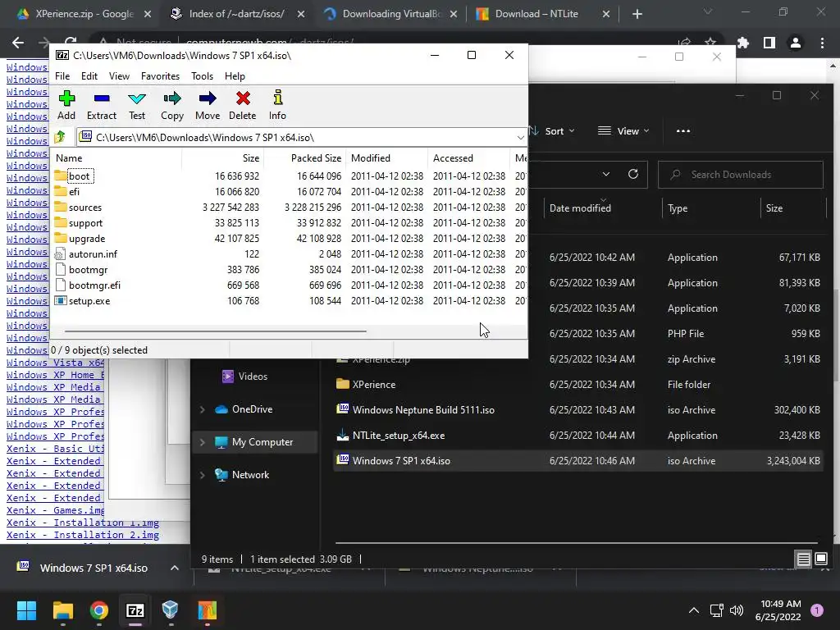This screenshot has height=630, width=840.
Task: Select autorun.inf in the archive listing
Action: (93, 254)
